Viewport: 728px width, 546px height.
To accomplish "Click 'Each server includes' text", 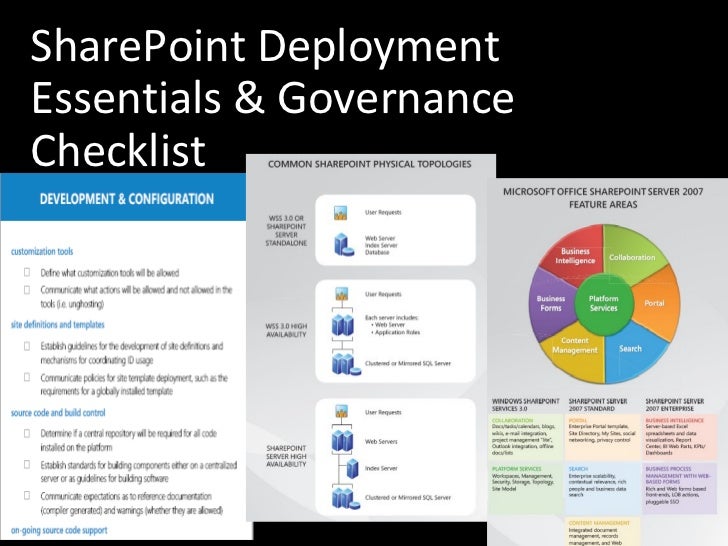I will coord(391,318).
